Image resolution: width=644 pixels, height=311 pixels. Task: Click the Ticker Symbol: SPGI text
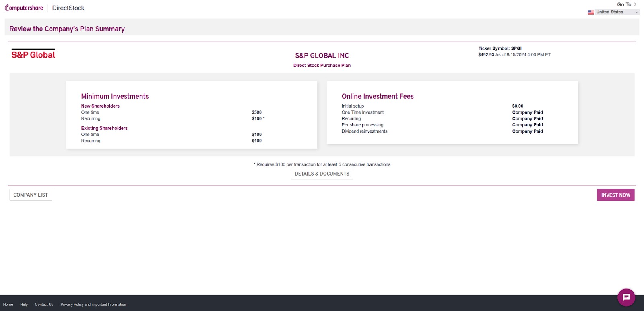point(500,48)
